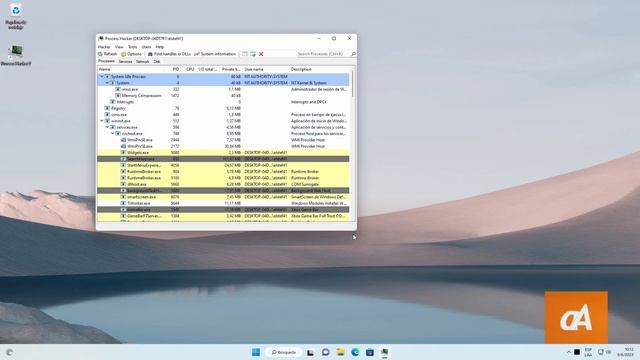Click the find window and thread icon
640x360 pixels.
[253, 54]
